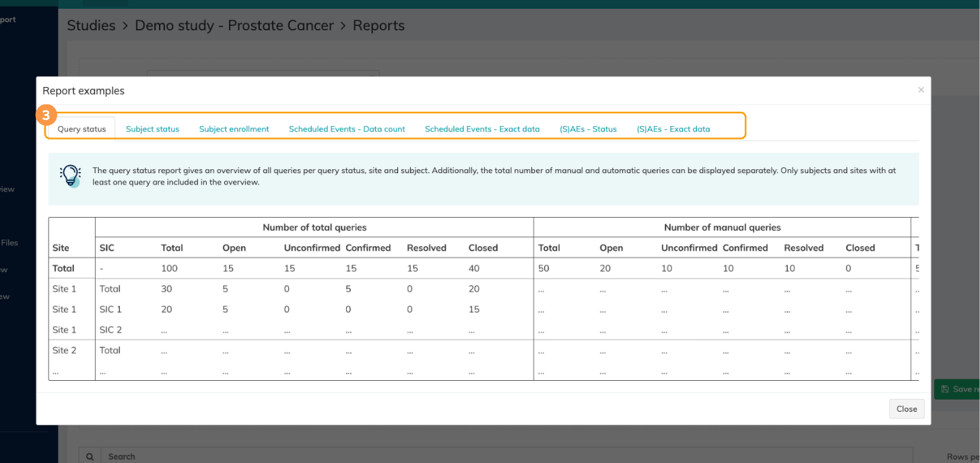
Task: Click the Number of total queries header
Action: point(315,228)
